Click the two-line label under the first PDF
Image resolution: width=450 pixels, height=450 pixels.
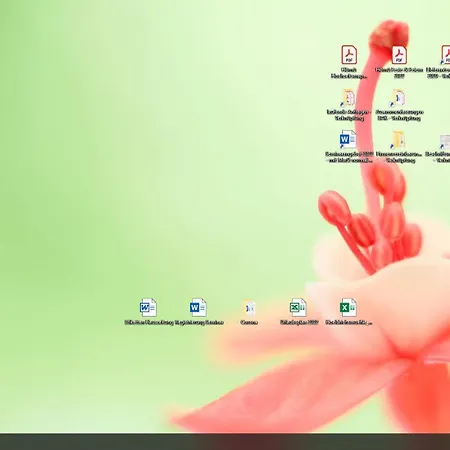349,73
